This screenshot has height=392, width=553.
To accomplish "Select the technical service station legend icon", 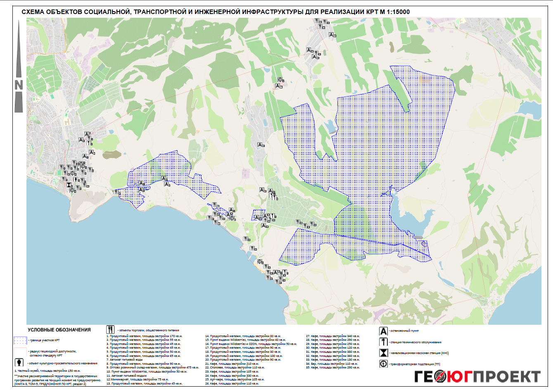I will [x=384, y=342].
